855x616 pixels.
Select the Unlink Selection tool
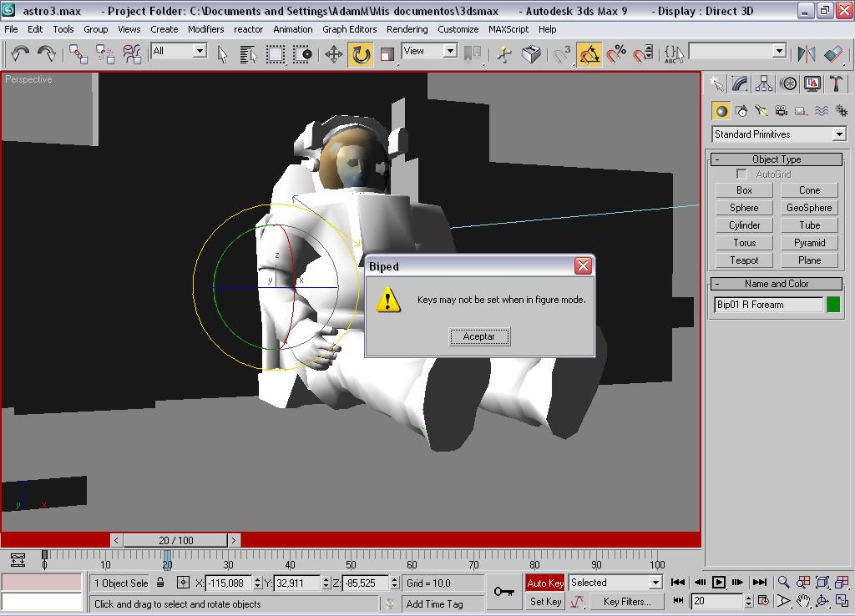pyautogui.click(x=104, y=54)
